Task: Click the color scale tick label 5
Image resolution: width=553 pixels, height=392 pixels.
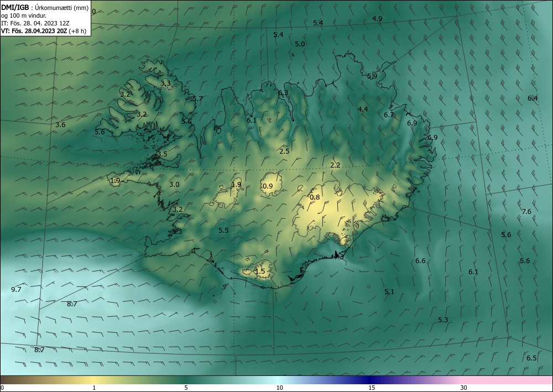Action: click(x=186, y=388)
